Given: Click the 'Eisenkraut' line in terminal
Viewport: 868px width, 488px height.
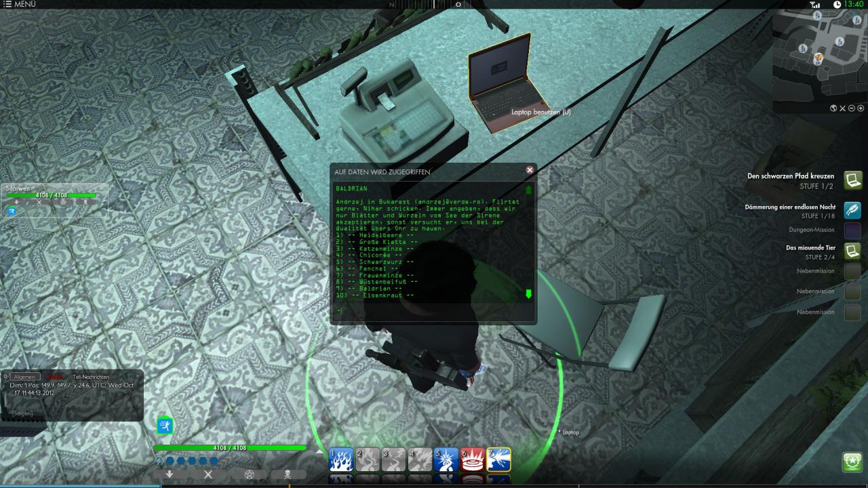Looking at the screenshot, I should tap(375, 296).
